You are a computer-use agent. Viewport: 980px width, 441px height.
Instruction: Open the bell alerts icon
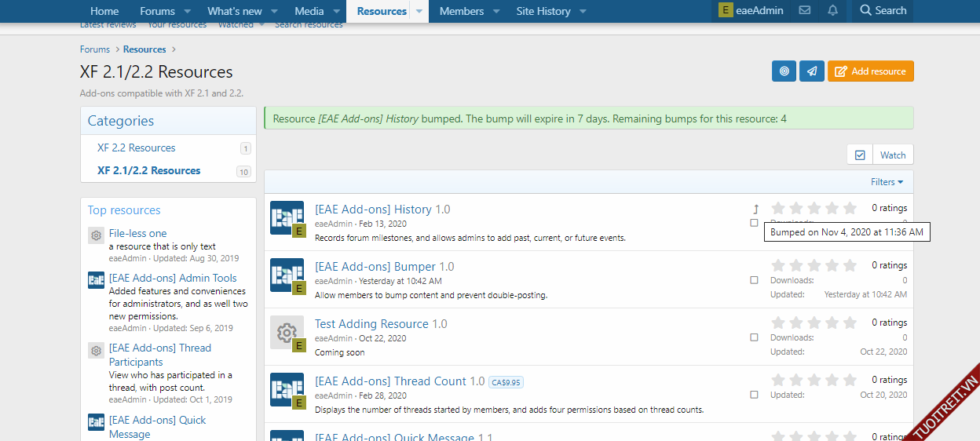[832, 11]
